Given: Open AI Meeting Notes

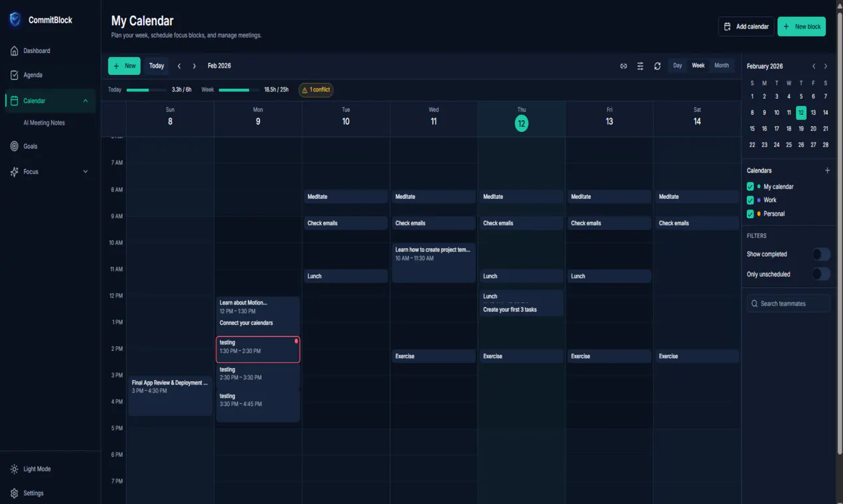Looking at the screenshot, I should (44, 123).
